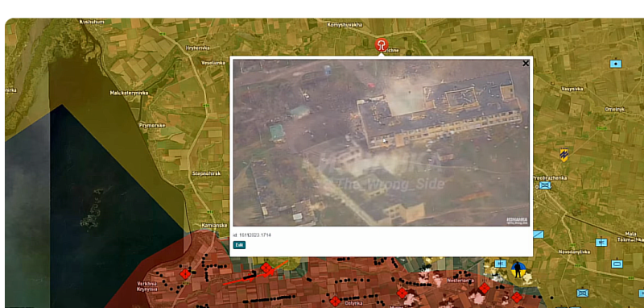Viewport: 644px width, 308px height.
Task: Select blue MC unit marker near Mala Tokmachka
Action: pyautogui.click(x=601, y=242)
